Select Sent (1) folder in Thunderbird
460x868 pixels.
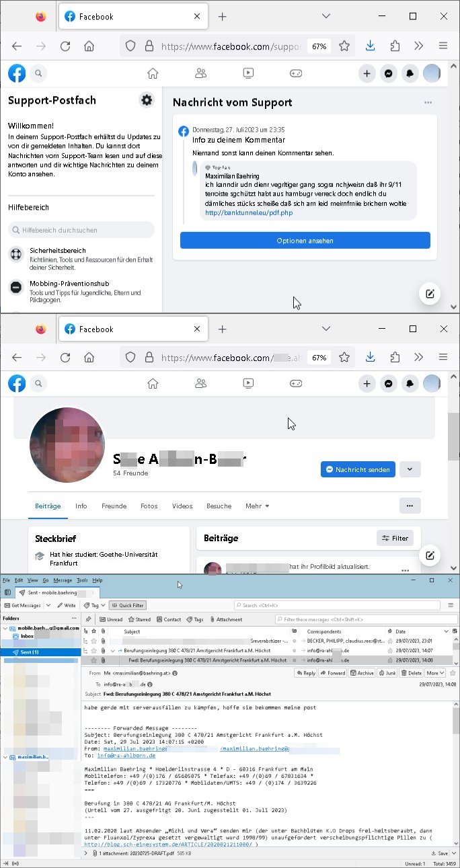click(40, 652)
